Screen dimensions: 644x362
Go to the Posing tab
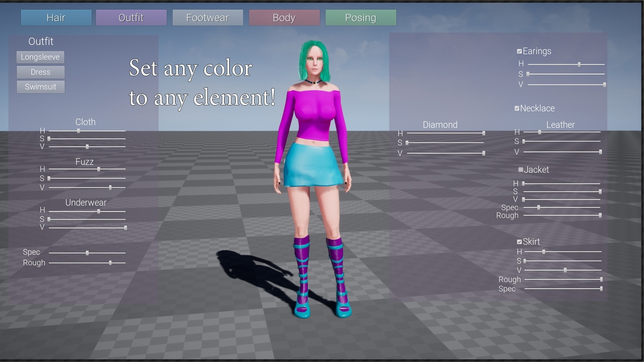(361, 17)
